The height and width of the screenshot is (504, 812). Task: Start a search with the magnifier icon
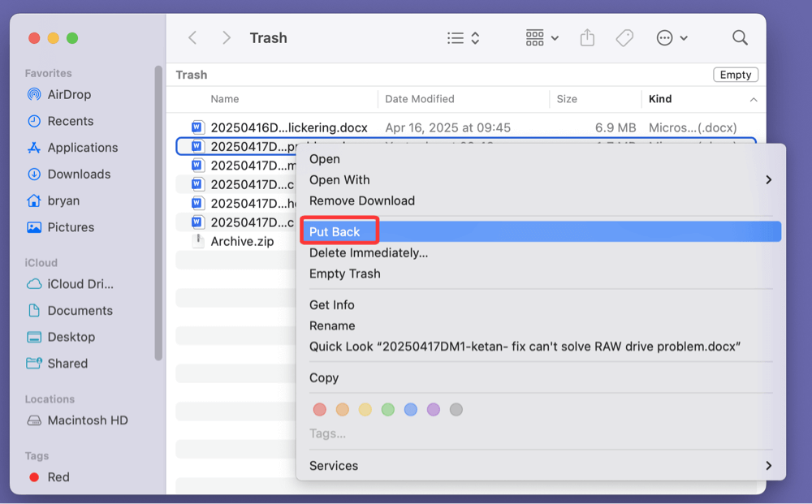point(740,37)
